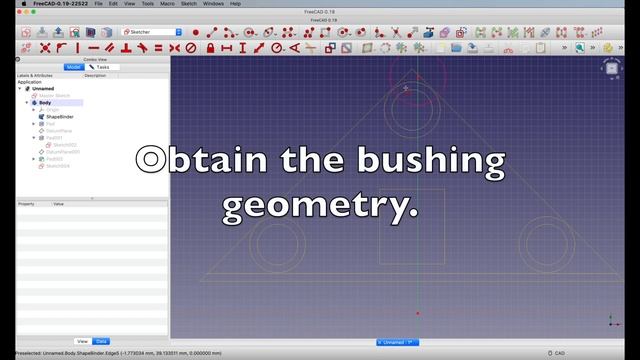Collapse the Pad001 tree node

[34, 138]
